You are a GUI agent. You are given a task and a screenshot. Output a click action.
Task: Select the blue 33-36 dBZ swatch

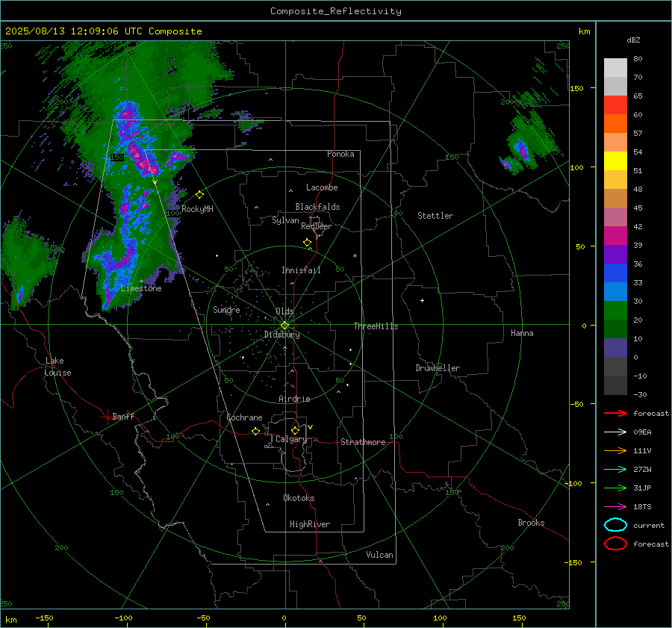[x=615, y=273]
